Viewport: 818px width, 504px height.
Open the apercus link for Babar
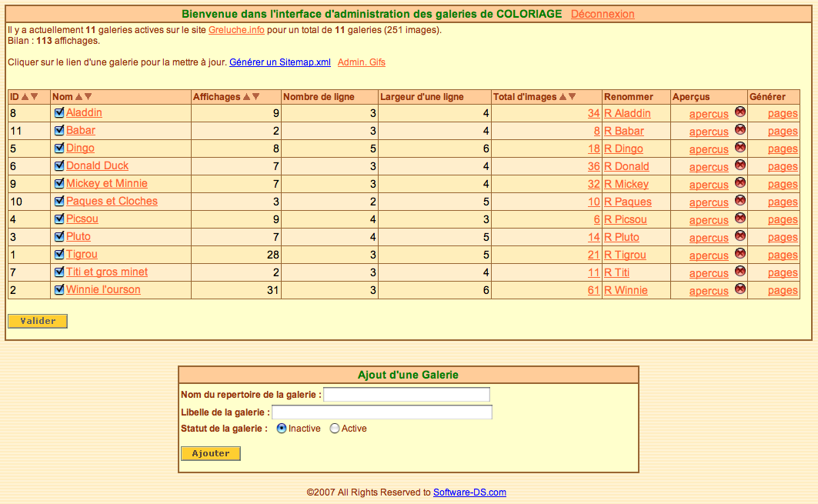pyautogui.click(x=709, y=132)
